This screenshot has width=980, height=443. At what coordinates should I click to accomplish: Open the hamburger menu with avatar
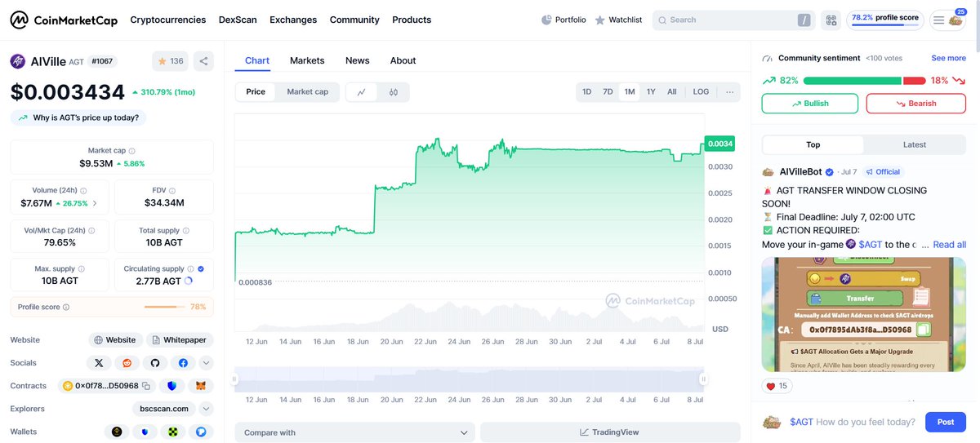point(948,20)
